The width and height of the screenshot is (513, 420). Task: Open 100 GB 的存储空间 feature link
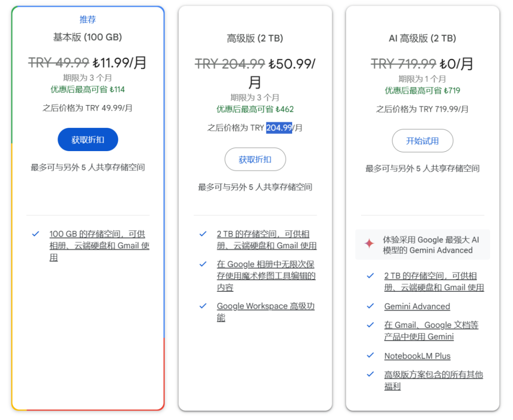pyautogui.click(x=99, y=246)
